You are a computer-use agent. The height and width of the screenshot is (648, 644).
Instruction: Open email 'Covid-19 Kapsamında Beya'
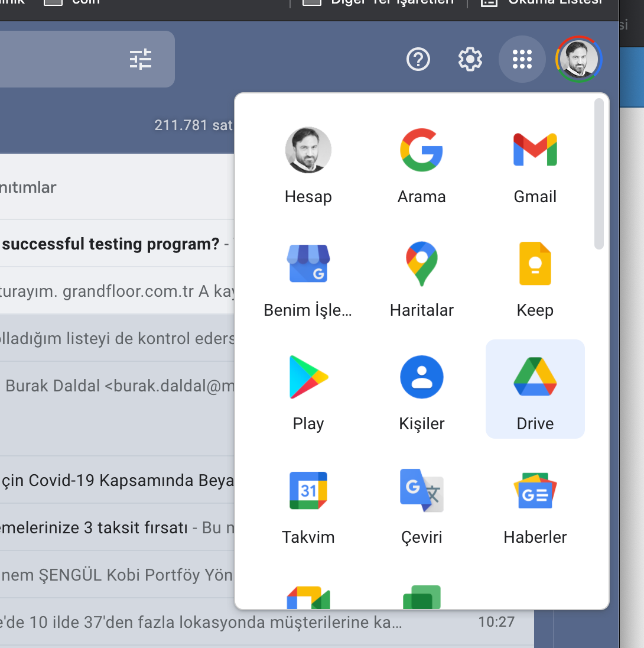pos(118,480)
